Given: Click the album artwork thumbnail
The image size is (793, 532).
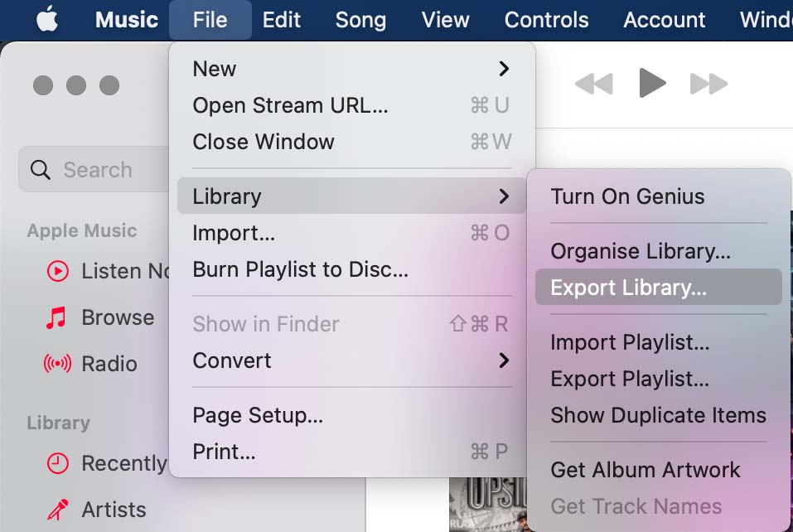Looking at the screenshot, I should click(489, 503).
